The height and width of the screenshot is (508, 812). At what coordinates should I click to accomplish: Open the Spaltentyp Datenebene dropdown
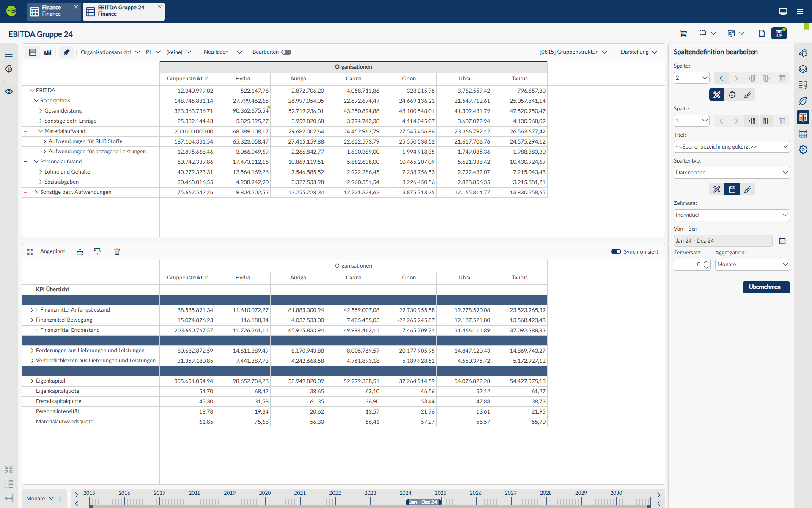732,173
